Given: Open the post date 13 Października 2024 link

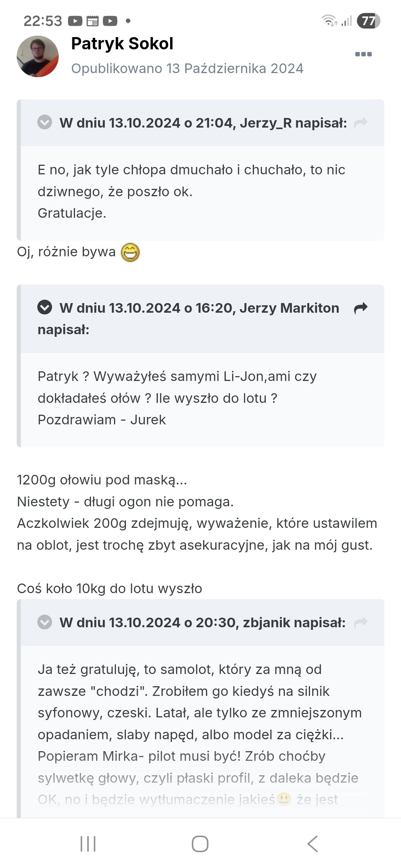Looking at the screenshot, I should (x=187, y=69).
